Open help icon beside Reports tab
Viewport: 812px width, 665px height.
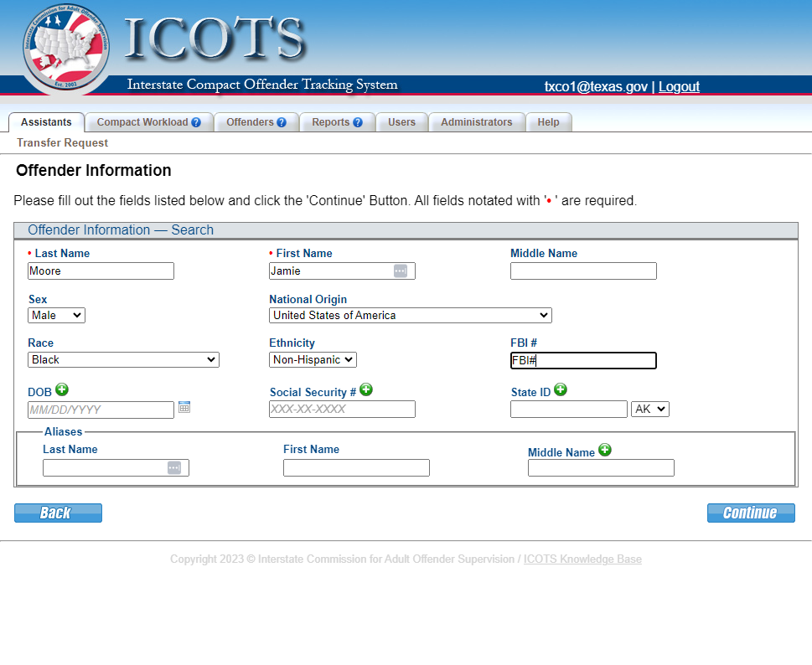pos(357,122)
